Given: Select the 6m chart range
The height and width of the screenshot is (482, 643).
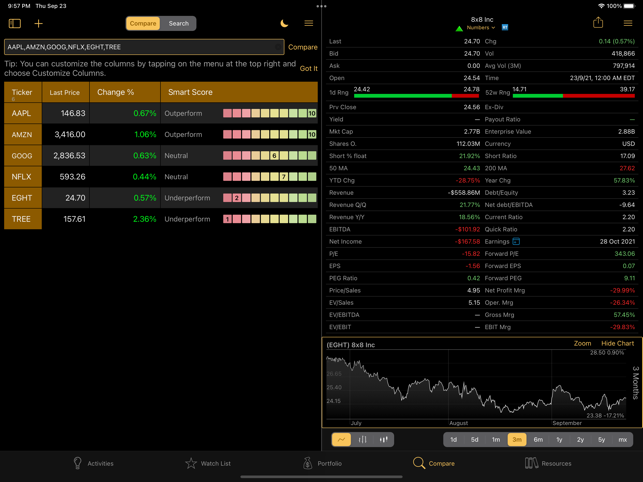Looking at the screenshot, I should (x=538, y=439).
